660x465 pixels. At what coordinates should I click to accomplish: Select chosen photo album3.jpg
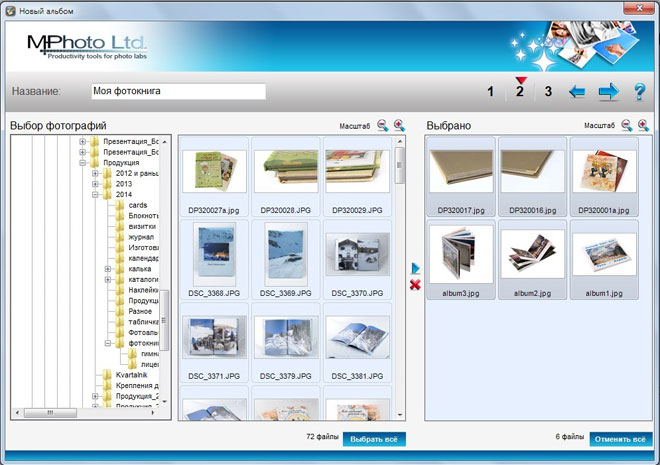click(x=461, y=259)
